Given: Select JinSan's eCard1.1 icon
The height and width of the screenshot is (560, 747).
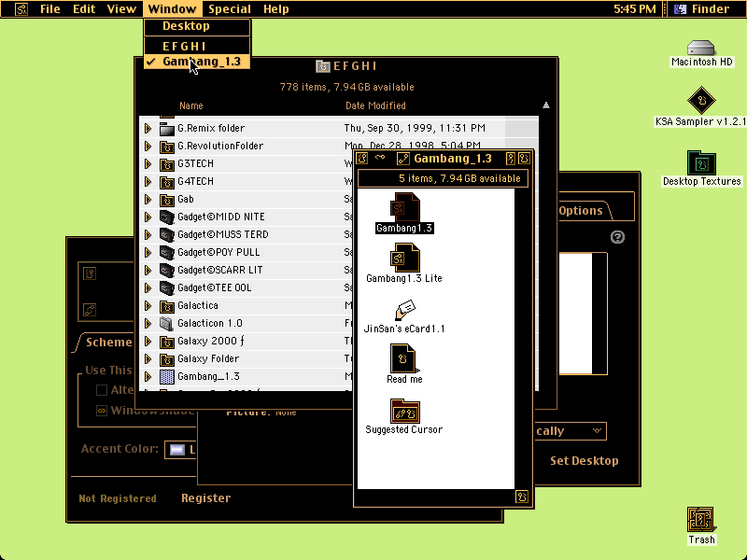Looking at the screenshot, I should (x=404, y=310).
